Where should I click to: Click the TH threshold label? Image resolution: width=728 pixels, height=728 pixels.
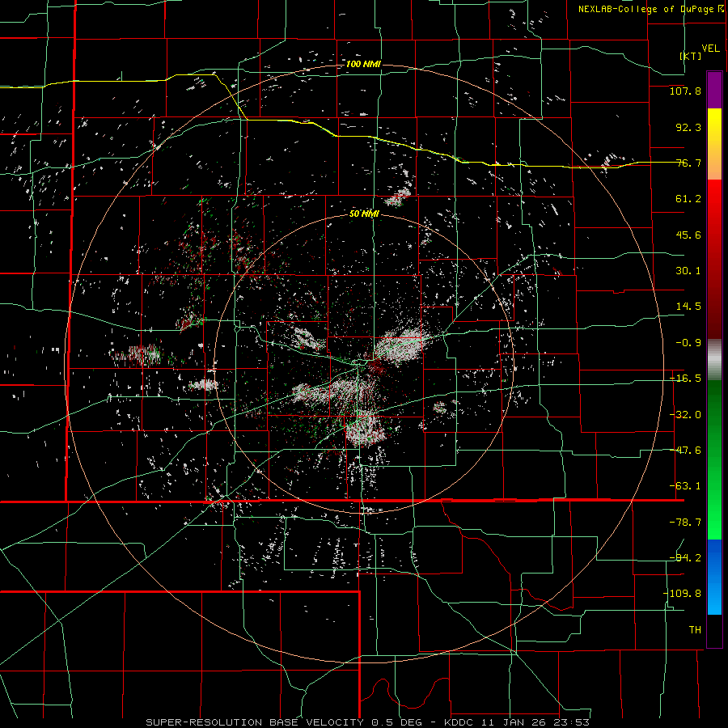tap(695, 629)
